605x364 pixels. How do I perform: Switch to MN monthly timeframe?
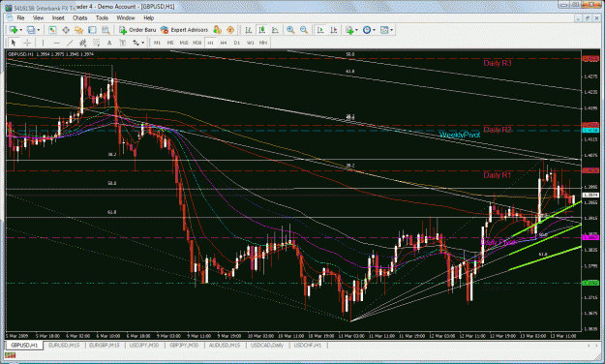tap(263, 43)
